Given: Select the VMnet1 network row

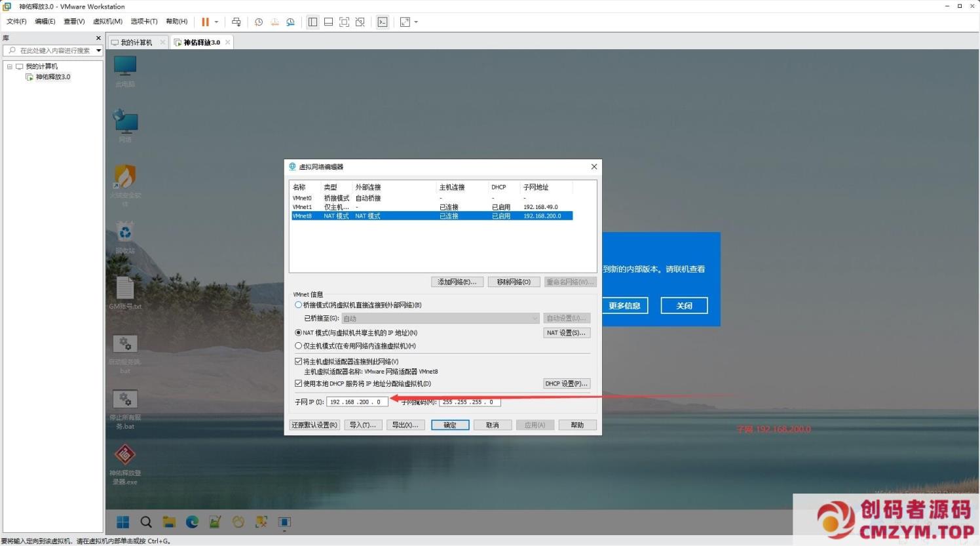Looking at the screenshot, I should [393, 206].
